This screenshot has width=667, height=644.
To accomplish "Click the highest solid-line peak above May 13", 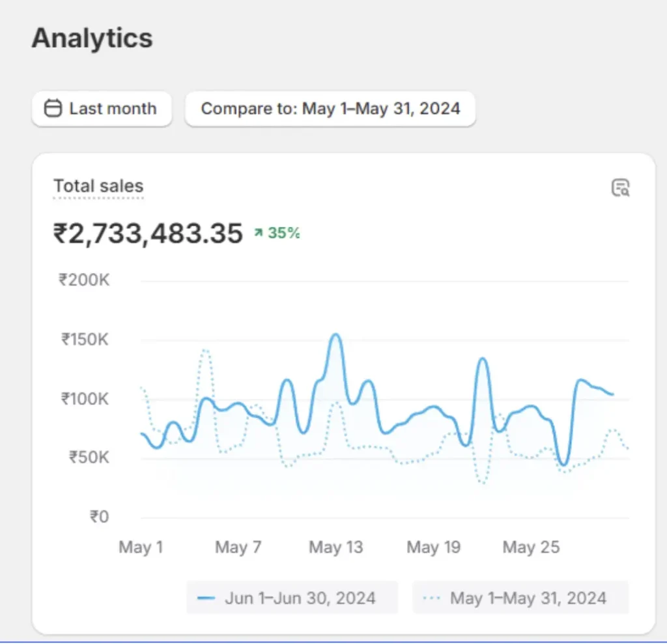I will (x=335, y=335).
